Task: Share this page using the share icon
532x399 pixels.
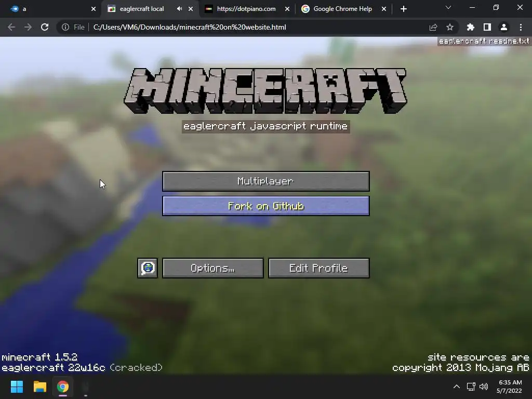Action: pos(433,27)
